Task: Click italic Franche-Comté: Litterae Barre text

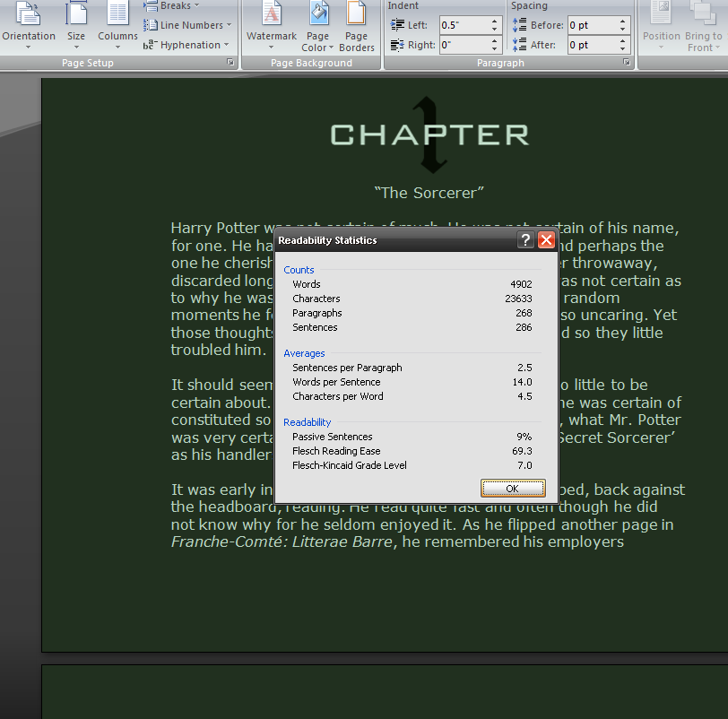Action: point(282,541)
